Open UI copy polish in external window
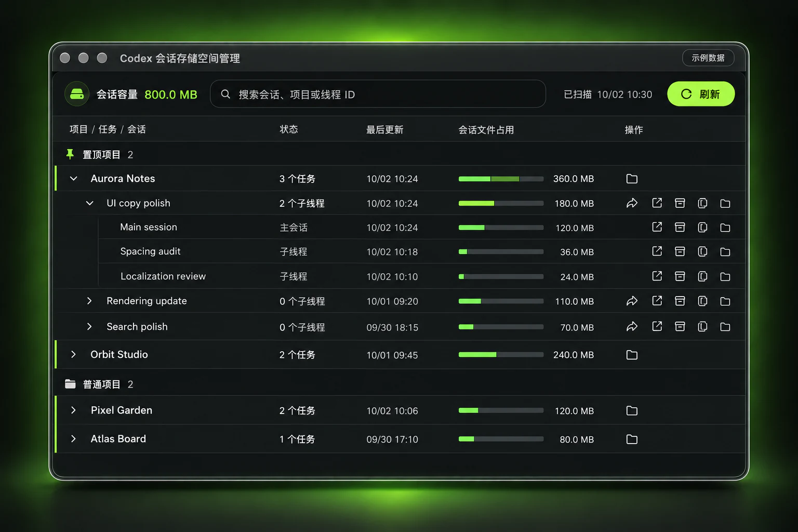Viewport: 798px width, 532px height. pos(657,203)
